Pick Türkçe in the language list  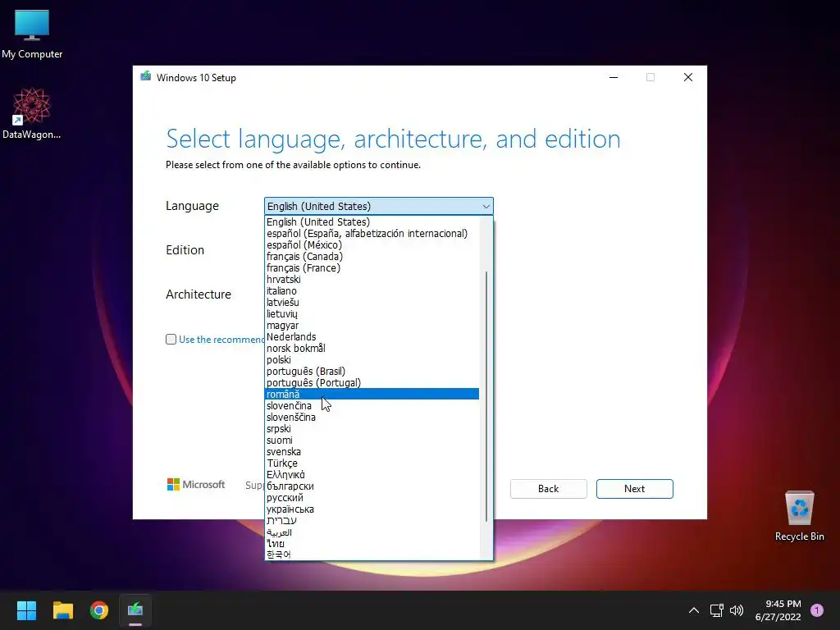372,463
